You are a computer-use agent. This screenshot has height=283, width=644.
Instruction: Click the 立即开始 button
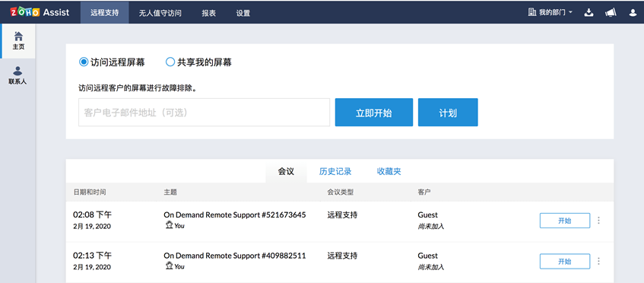coord(374,112)
